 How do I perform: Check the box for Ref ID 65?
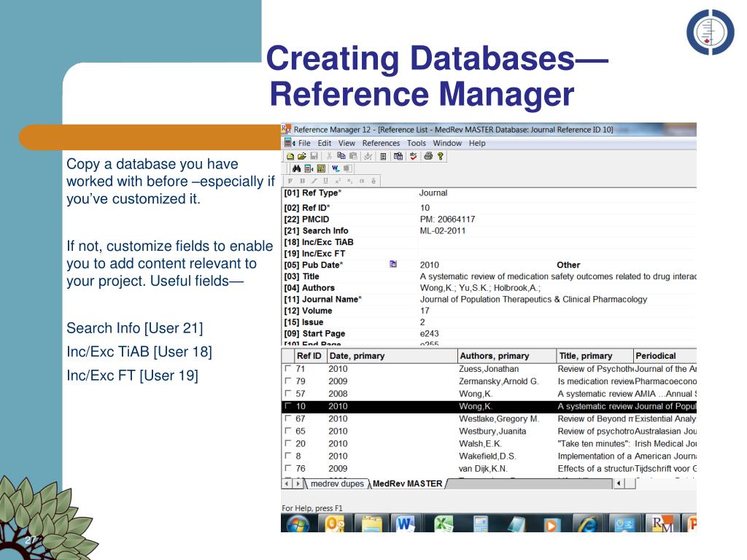coord(287,430)
